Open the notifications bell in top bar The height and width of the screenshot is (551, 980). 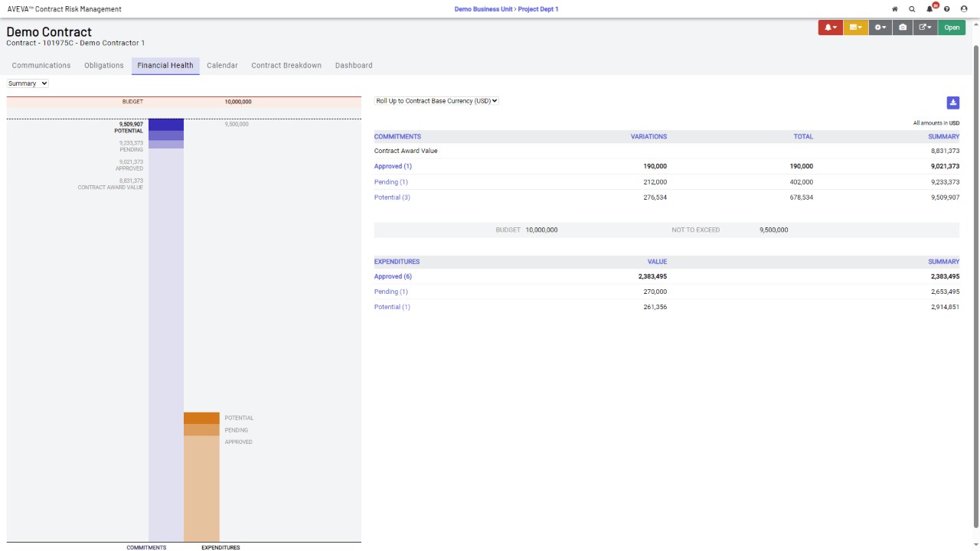[930, 9]
